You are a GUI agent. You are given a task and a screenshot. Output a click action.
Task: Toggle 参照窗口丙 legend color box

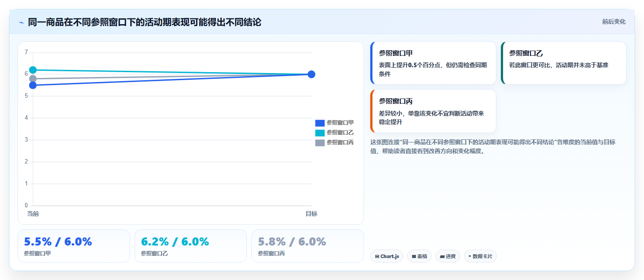click(320, 142)
